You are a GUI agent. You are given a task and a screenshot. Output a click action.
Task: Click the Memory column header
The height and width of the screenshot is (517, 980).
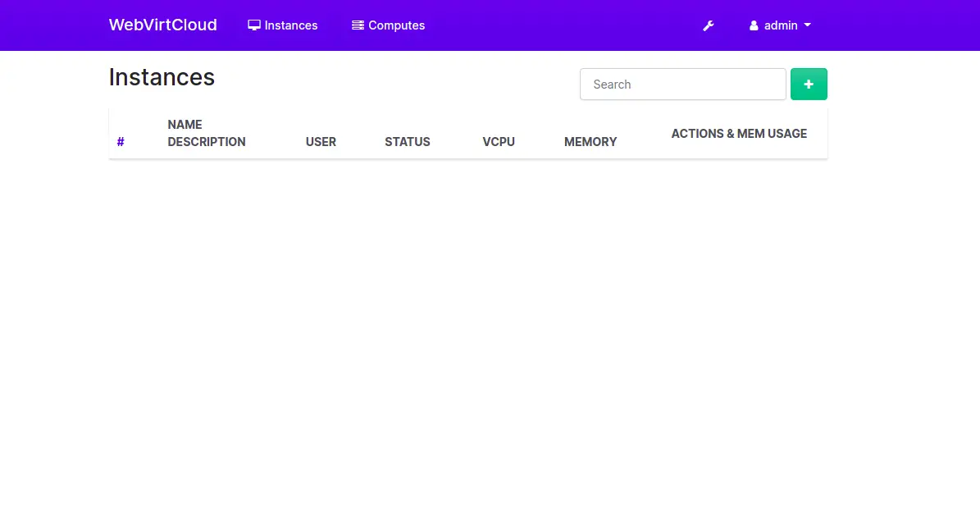(590, 142)
